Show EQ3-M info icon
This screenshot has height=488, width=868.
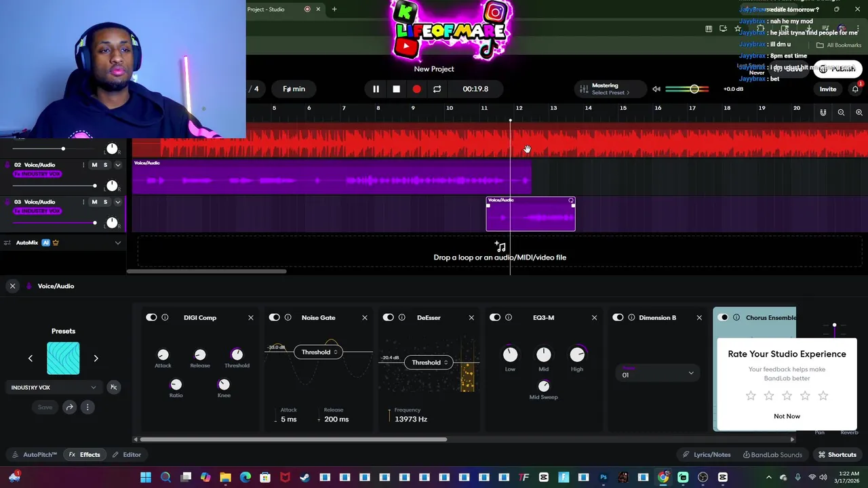(x=509, y=317)
